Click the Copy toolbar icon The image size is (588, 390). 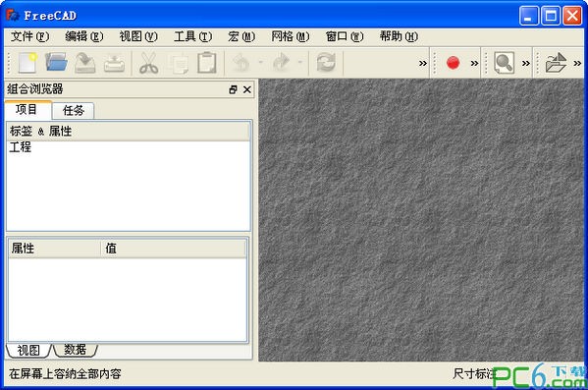(x=179, y=63)
